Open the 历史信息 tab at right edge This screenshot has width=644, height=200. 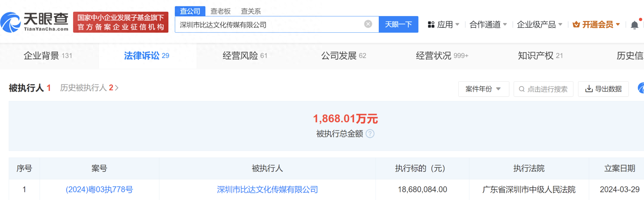[630, 56]
